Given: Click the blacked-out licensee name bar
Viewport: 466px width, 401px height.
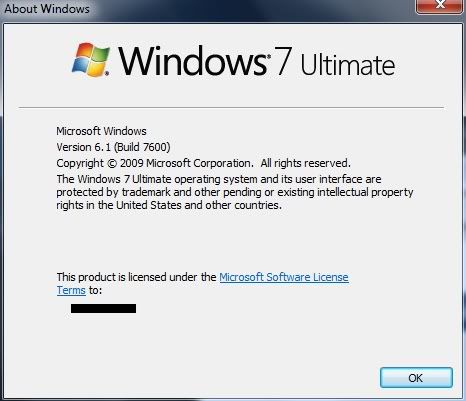Looking at the screenshot, I should 103,308.
